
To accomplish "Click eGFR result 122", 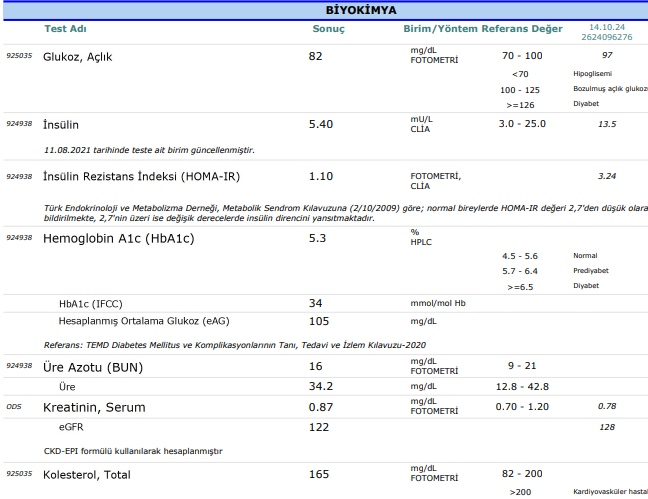I will 319,427.
